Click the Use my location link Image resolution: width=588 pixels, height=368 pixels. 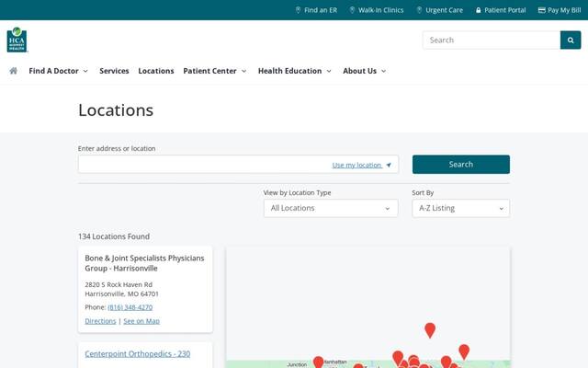356,165
